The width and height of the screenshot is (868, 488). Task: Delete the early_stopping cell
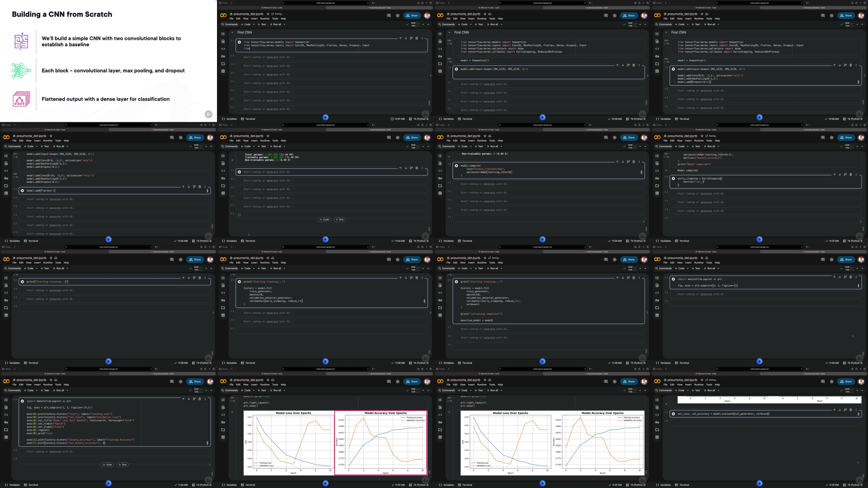[850, 174]
